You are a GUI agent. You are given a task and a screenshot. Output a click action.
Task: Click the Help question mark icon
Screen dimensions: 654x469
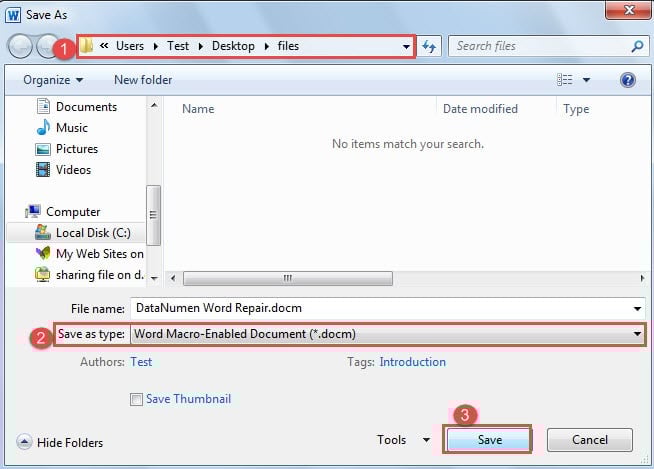point(628,80)
